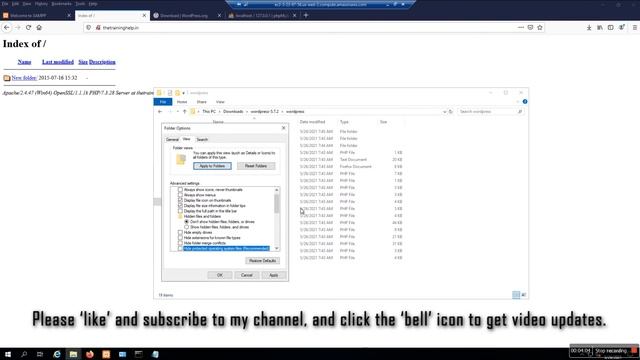Close the Folder Options dialog
The width and height of the screenshot is (640, 360).
tap(284, 128)
